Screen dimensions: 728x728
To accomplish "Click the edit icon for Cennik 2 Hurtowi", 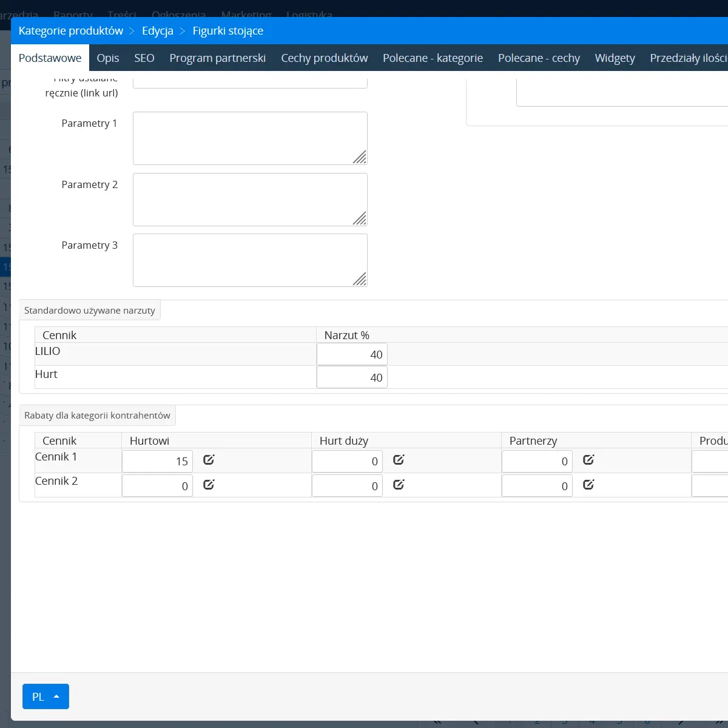I will pyautogui.click(x=209, y=485).
